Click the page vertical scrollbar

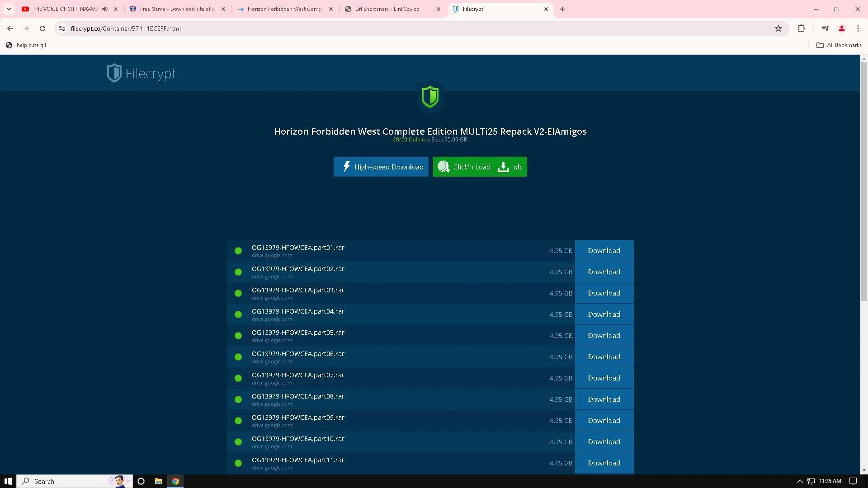click(864, 181)
